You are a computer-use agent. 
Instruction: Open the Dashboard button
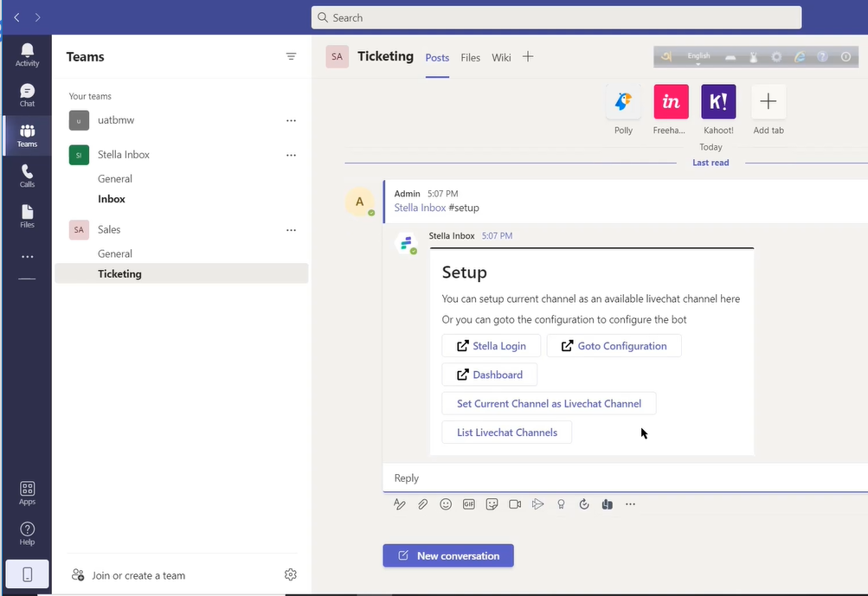coord(489,375)
